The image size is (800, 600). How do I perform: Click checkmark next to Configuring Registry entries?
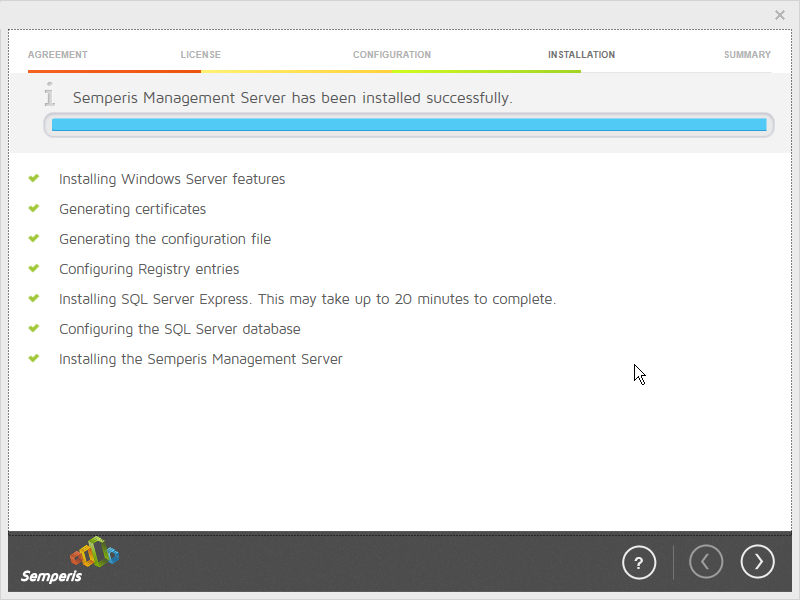pyautogui.click(x=34, y=269)
